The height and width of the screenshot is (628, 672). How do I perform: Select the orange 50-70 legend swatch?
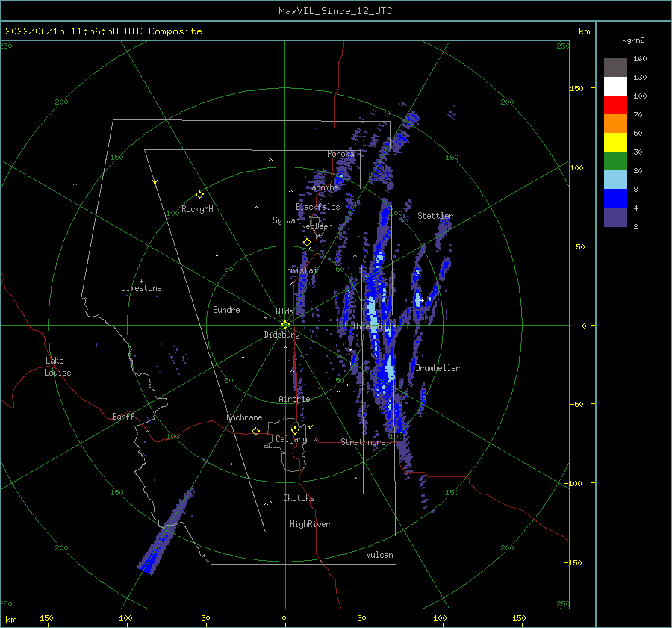point(615,123)
